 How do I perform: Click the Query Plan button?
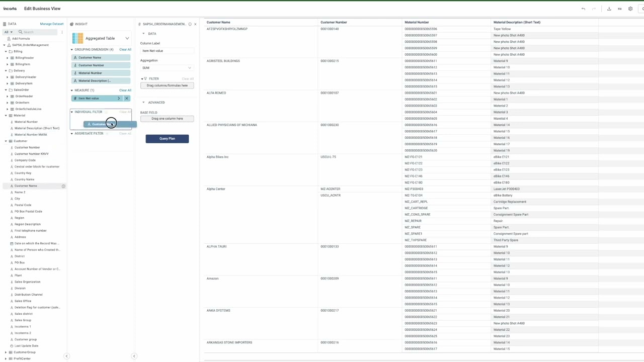167,139
